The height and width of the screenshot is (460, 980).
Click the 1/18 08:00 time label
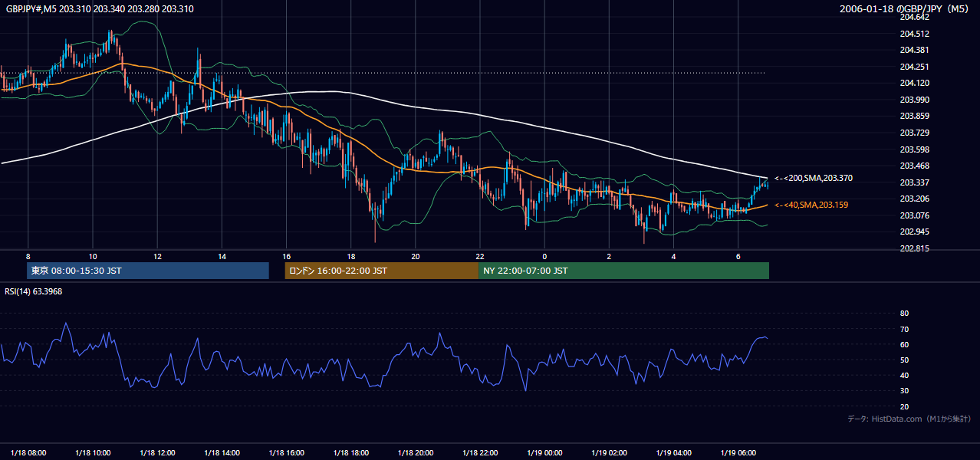28,452
